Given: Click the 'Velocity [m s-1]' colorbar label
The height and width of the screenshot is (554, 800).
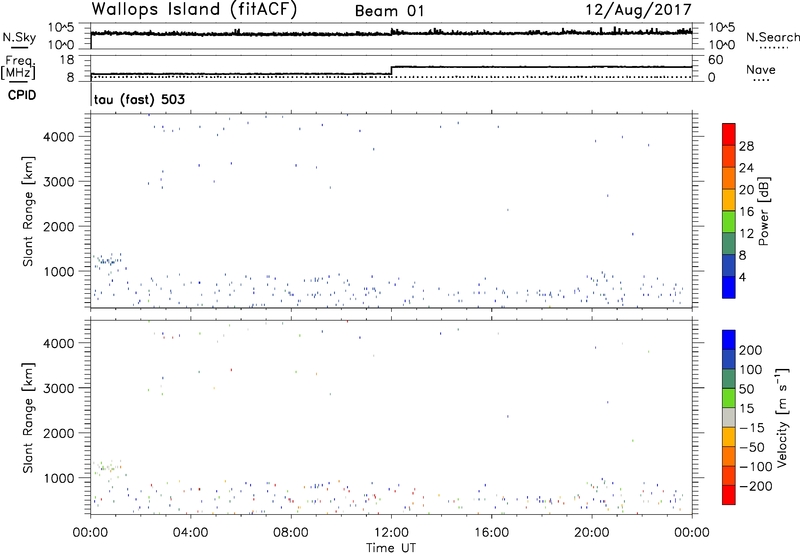Looking at the screenshot, I should coord(782,417).
